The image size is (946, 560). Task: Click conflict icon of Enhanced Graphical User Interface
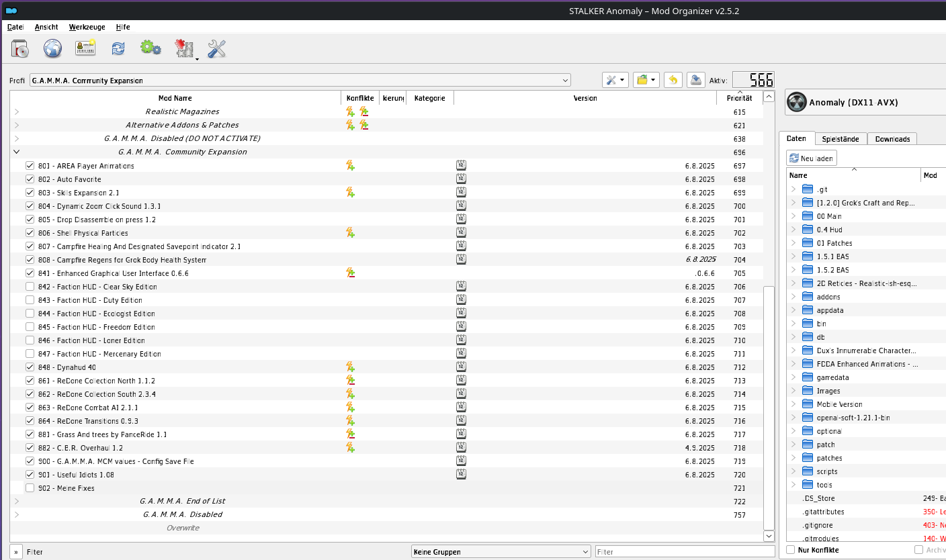(350, 273)
